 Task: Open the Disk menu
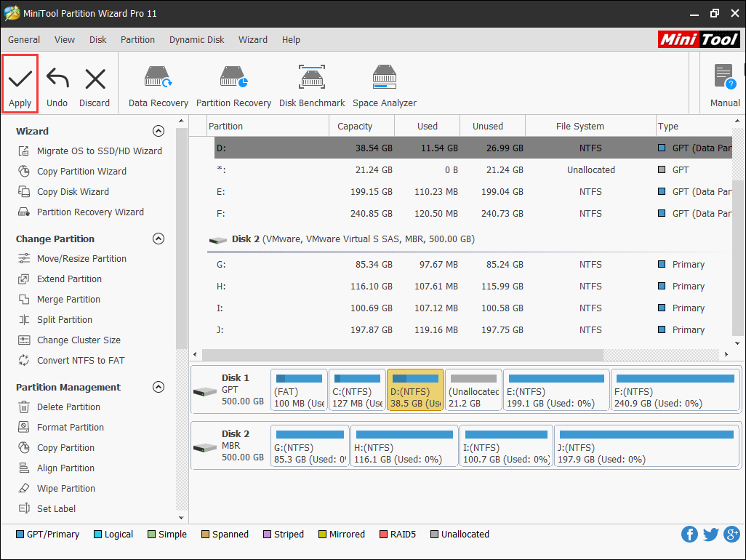98,40
